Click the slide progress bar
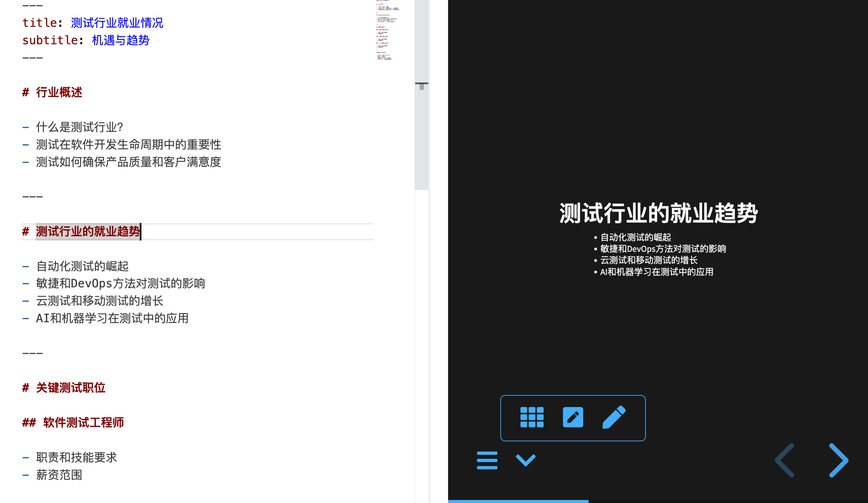868x503 pixels. 658,501
